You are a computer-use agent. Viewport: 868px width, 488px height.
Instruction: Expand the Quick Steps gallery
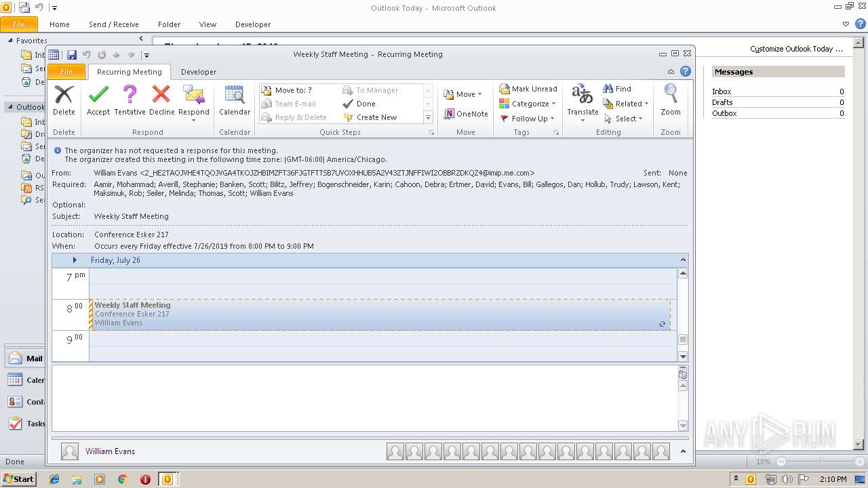tap(428, 117)
